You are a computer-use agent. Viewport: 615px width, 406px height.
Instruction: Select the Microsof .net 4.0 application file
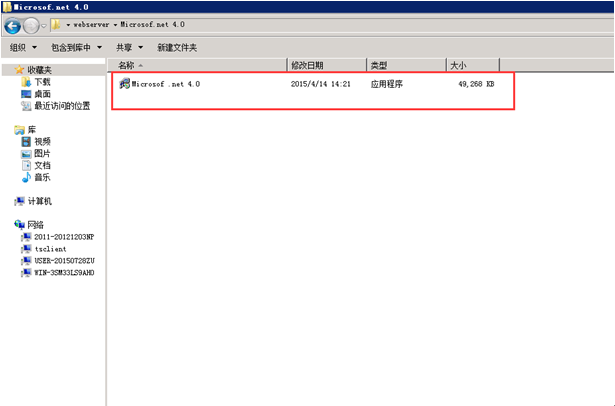(165, 84)
